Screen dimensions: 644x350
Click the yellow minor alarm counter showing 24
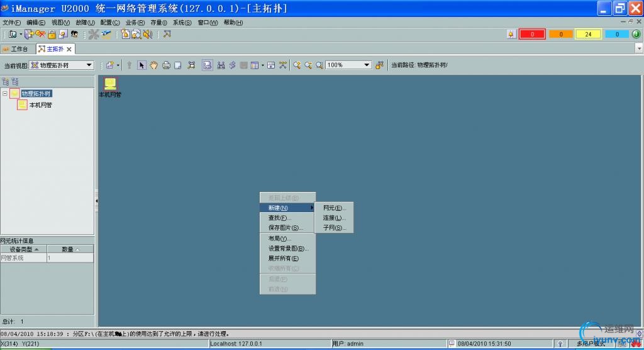coord(588,34)
